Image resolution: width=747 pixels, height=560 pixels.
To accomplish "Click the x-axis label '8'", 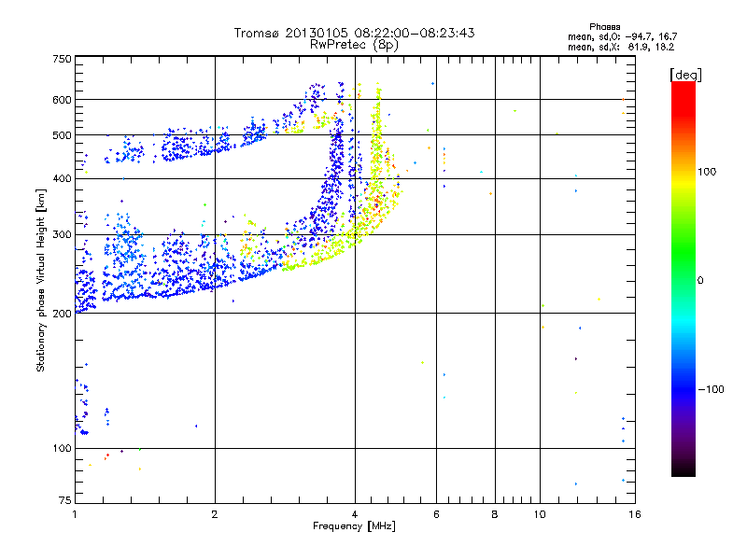I will (495, 514).
